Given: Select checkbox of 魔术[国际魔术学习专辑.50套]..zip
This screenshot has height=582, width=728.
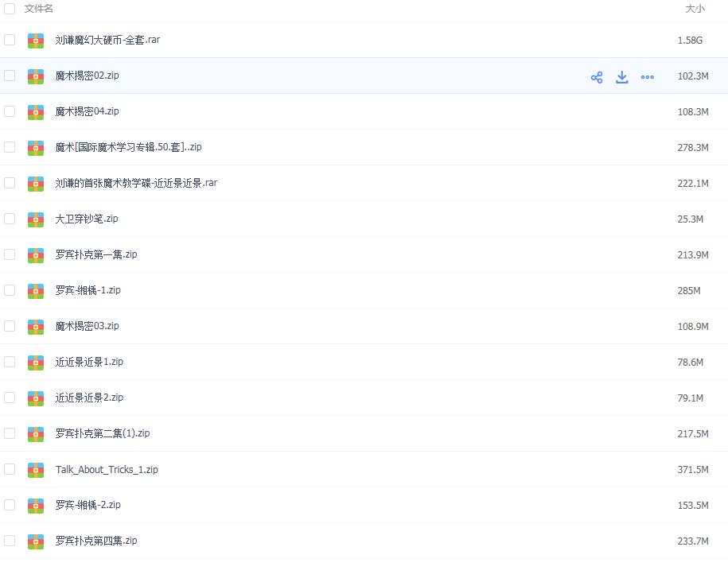Looking at the screenshot, I should 10,147.
